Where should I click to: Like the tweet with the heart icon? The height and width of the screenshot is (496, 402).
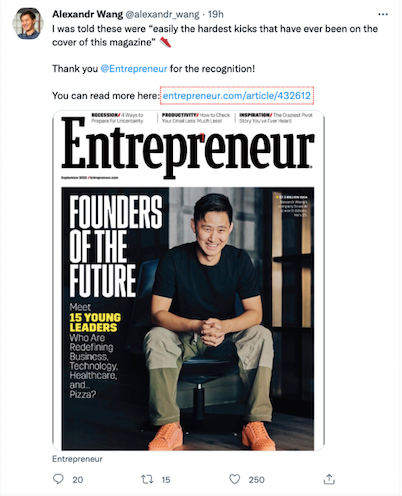[235, 479]
